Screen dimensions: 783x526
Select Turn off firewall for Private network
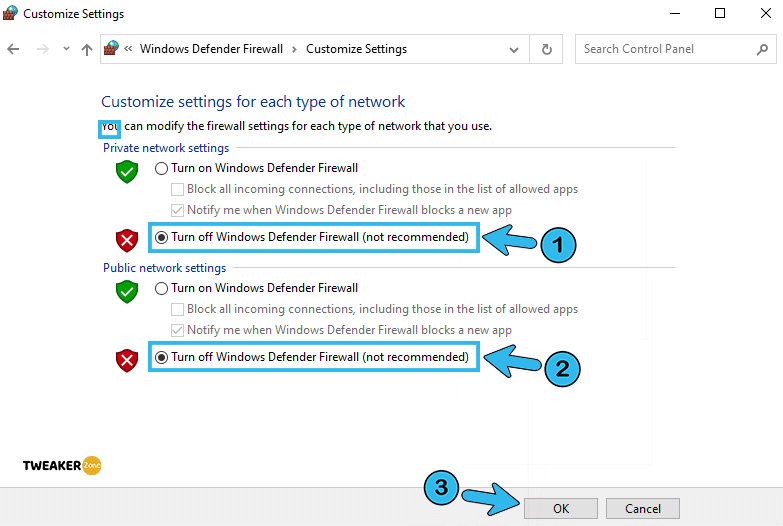click(x=161, y=237)
